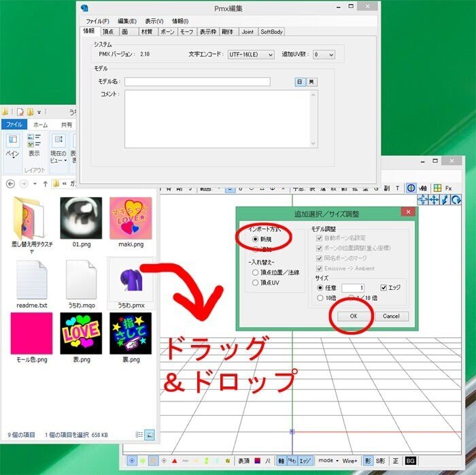Screen dimensions: 476x475
Task: Click the red triangle face icon
Action: click(x=174, y=461)
